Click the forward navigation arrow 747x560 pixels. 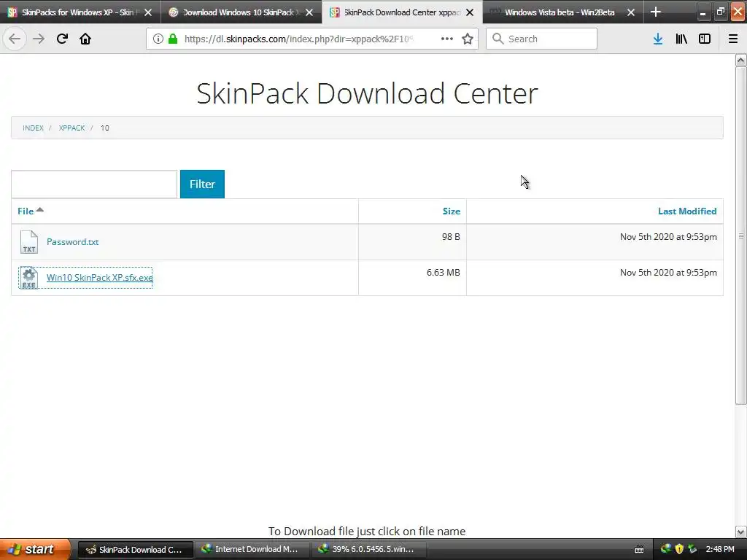tap(39, 39)
